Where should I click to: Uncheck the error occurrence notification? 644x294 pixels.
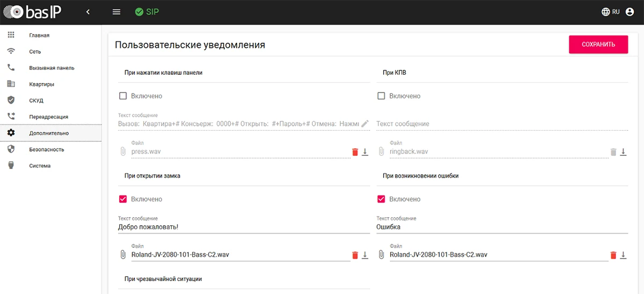(x=382, y=199)
